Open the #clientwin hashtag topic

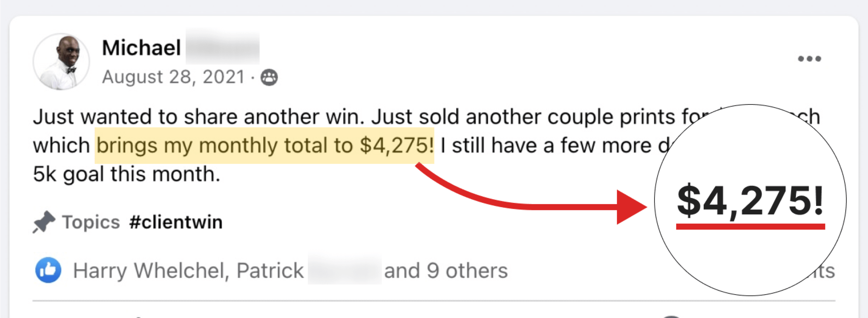176,222
